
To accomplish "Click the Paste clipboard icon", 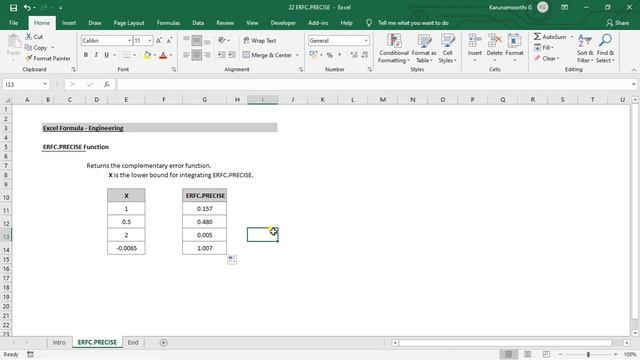I will (x=13, y=42).
